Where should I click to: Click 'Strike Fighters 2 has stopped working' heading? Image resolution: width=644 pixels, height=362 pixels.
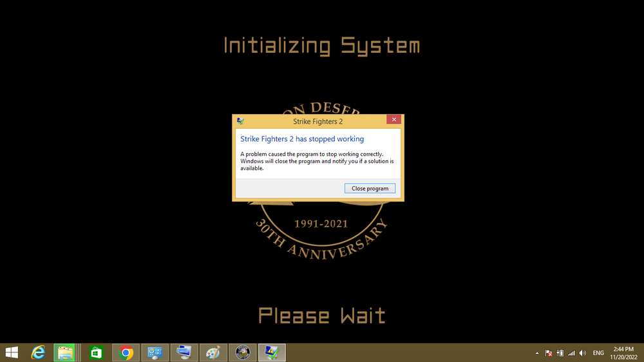click(302, 139)
